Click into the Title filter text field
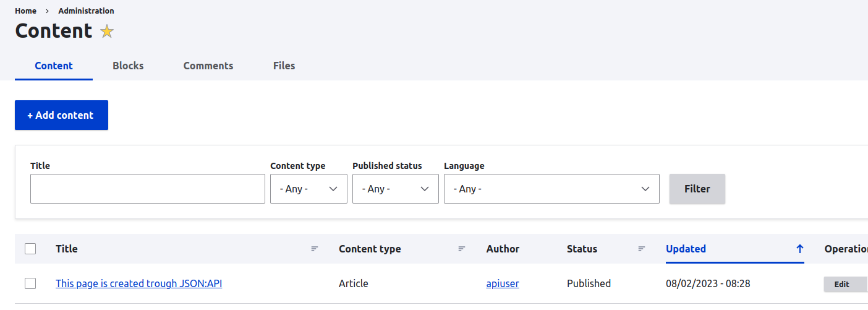Viewport: 868px width, 310px height. point(147,189)
